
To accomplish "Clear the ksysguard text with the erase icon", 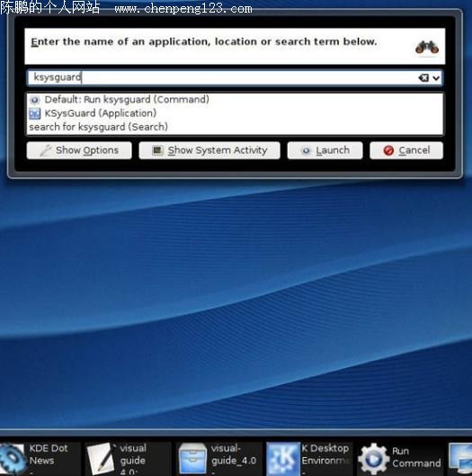I will (423, 78).
